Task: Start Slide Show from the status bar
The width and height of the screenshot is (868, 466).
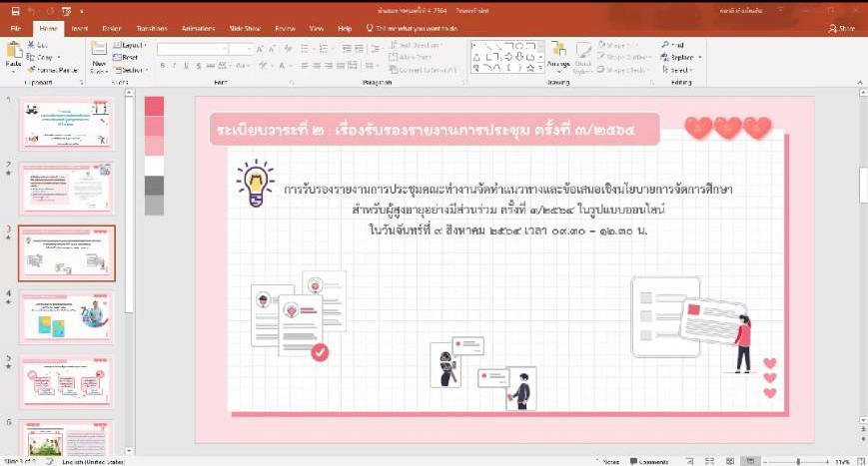Action: (x=750, y=462)
